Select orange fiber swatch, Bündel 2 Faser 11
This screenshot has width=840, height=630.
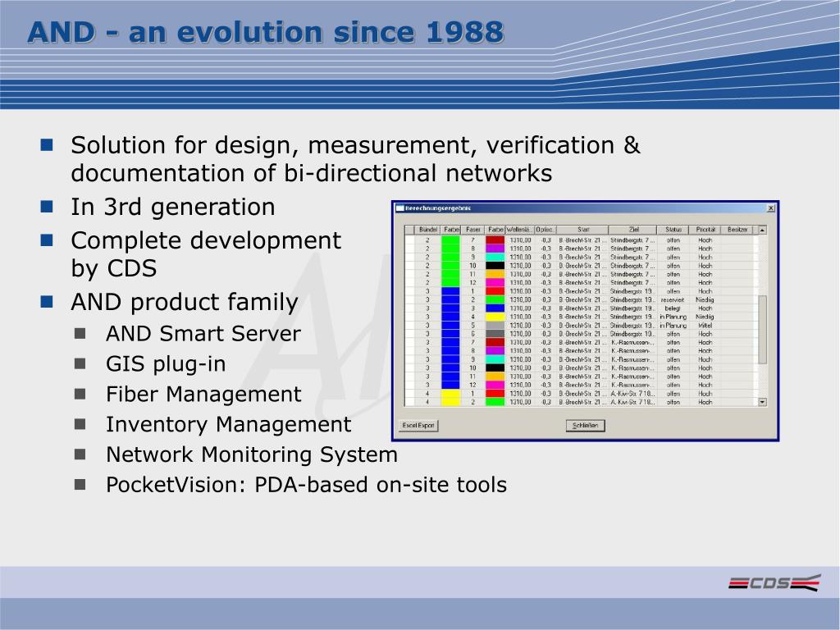tap(495, 274)
